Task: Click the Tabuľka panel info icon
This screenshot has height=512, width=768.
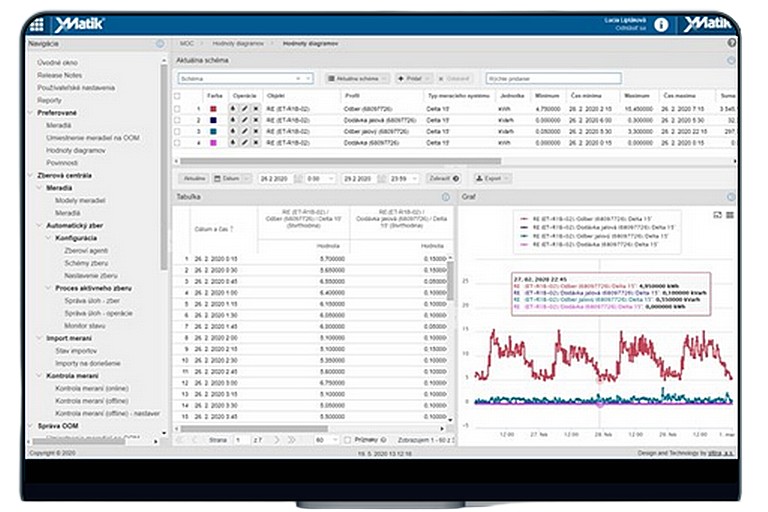Action: [x=446, y=197]
